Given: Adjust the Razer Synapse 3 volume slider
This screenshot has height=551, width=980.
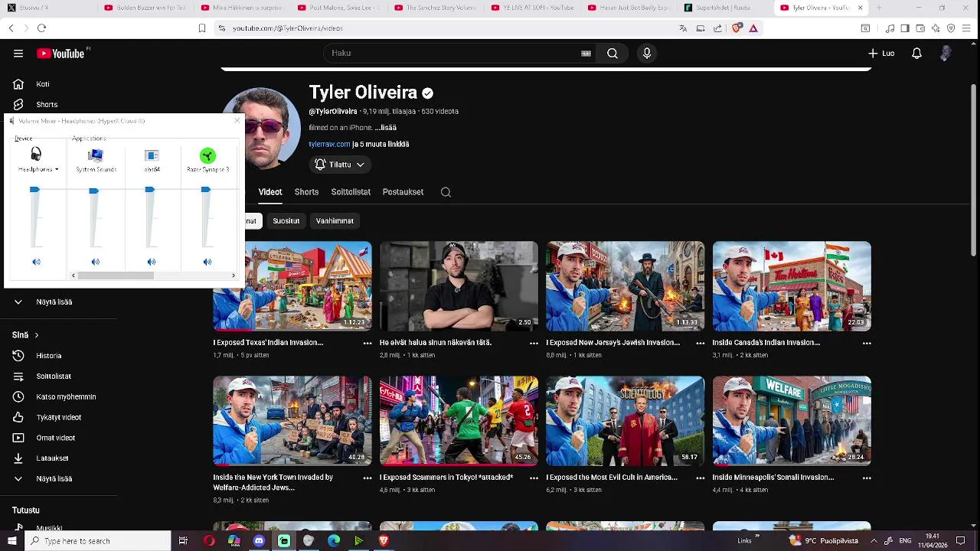Looking at the screenshot, I should pyautogui.click(x=206, y=190).
